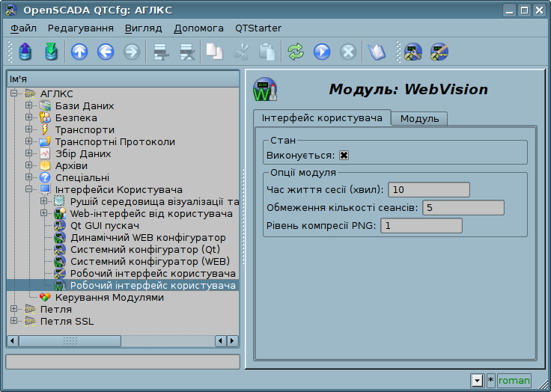Launch QTCfg wrench toolbar icon
This screenshot has width=551, height=392.
413,52
